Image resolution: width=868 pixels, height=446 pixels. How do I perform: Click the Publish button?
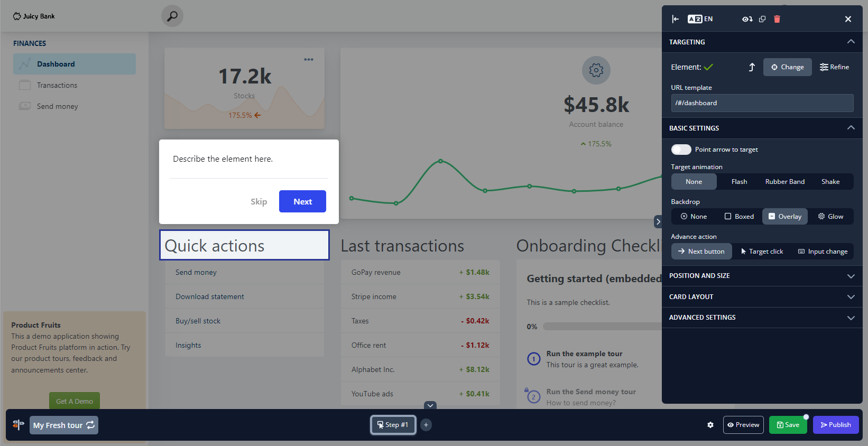pyautogui.click(x=835, y=425)
